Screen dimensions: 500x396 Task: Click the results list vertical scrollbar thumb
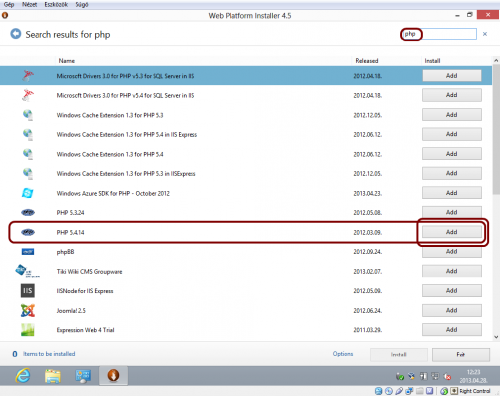[x=496, y=129]
